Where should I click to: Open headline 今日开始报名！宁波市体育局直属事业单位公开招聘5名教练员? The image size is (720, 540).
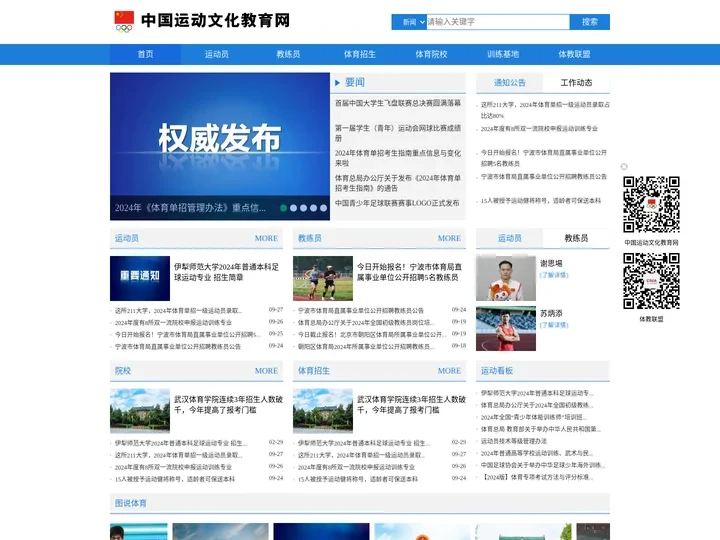pos(410,272)
